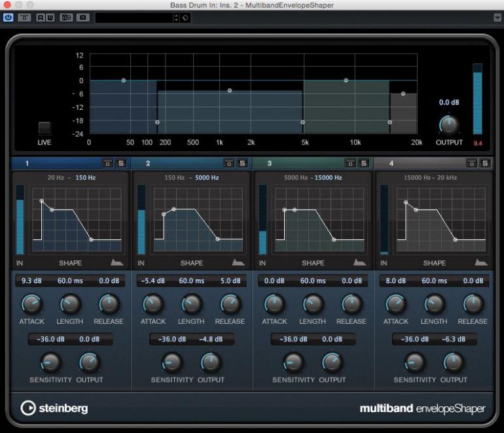Image resolution: width=504 pixels, height=433 pixels.
Task: Toggle the plug-in power bypass button
Action: [x=8, y=18]
